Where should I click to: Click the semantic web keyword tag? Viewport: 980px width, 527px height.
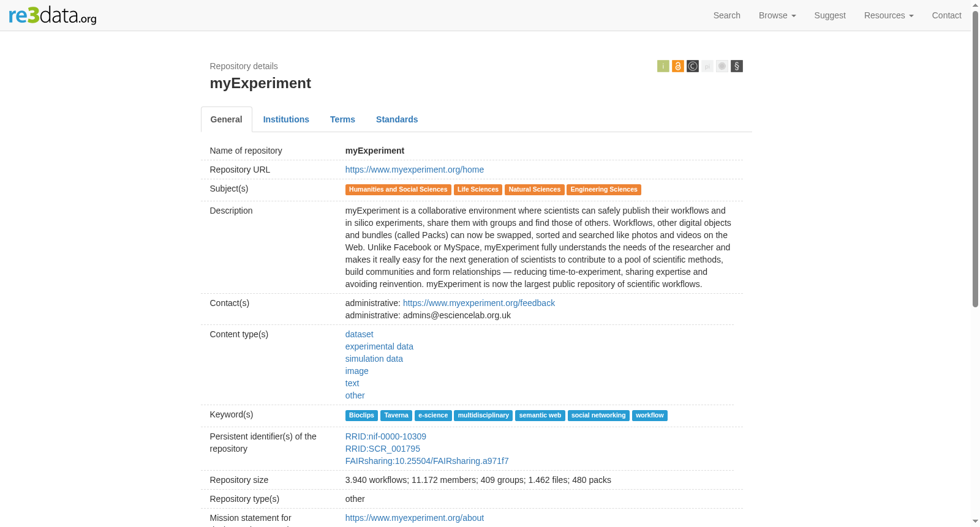point(540,416)
